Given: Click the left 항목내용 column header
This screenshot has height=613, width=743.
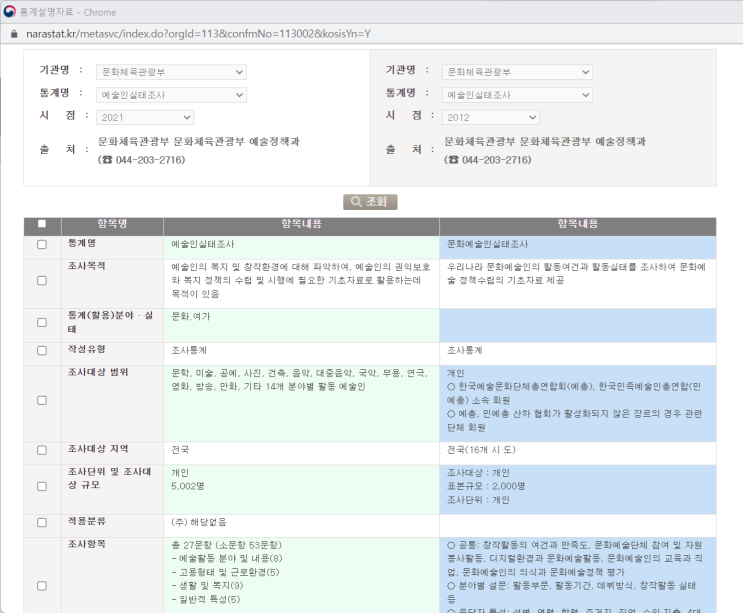Looking at the screenshot, I should tap(301, 224).
